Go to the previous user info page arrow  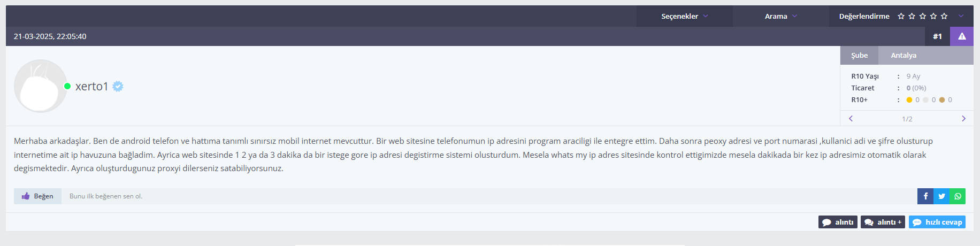(851, 119)
